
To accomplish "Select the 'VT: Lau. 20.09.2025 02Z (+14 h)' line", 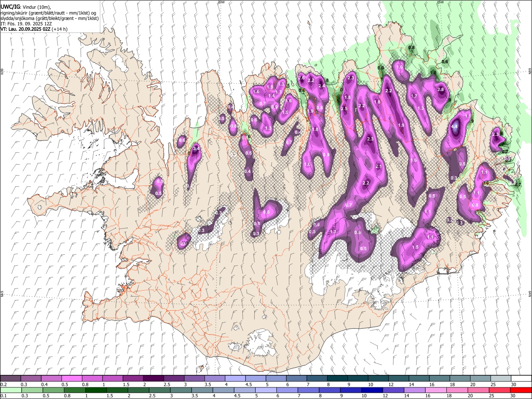I will 34,29.
